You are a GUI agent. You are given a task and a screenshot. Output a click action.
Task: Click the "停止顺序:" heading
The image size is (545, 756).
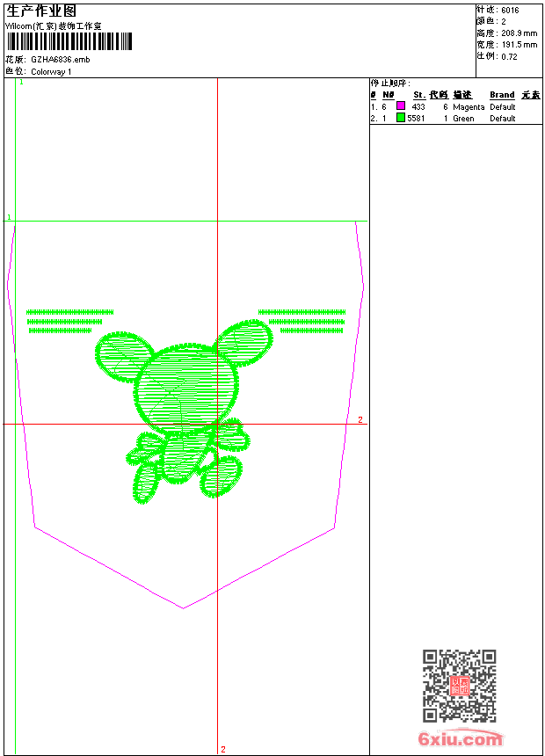(x=390, y=83)
